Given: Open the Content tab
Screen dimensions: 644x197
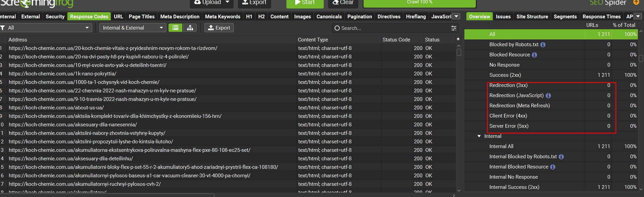Looking at the screenshot, I should coord(279,16).
